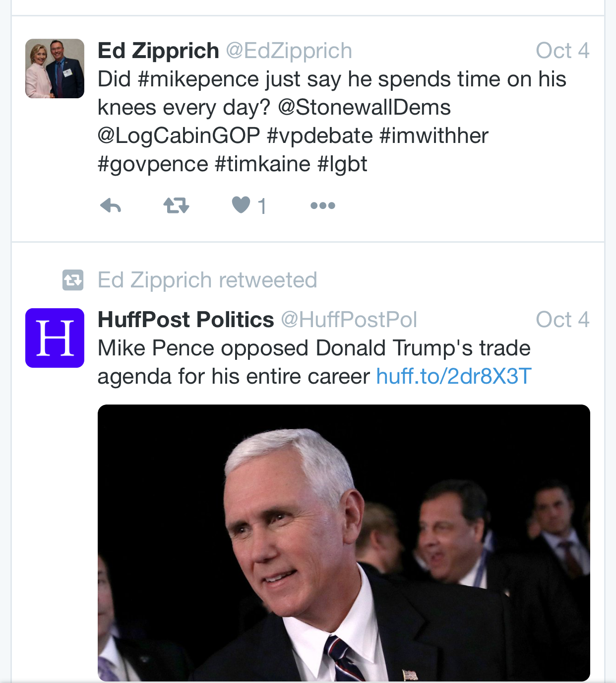616x683 pixels.
Task: Go to the @HuffPostPol handle
Action: tap(349, 320)
